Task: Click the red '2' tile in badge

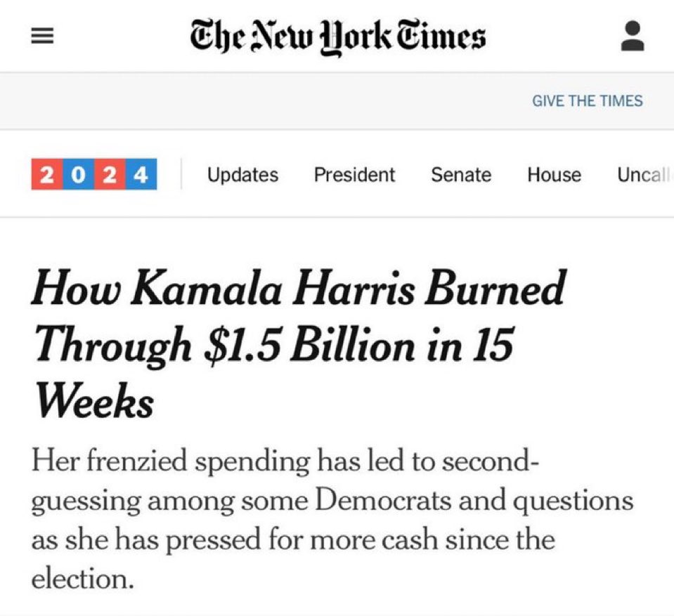Action: 47,174
